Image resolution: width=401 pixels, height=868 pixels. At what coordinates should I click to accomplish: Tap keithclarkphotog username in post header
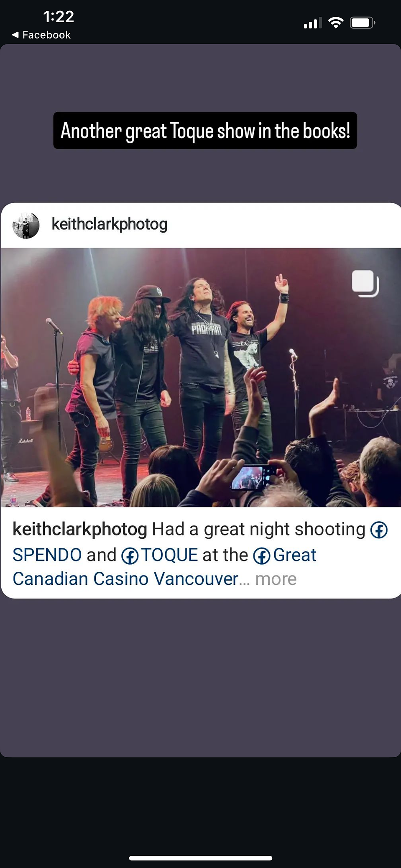point(110,225)
